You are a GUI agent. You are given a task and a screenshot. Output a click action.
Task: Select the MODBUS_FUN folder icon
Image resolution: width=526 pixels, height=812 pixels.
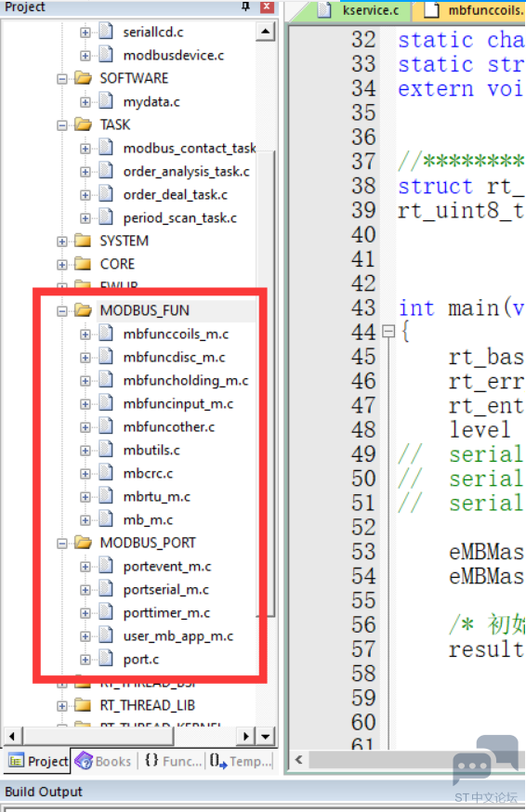pos(83,309)
